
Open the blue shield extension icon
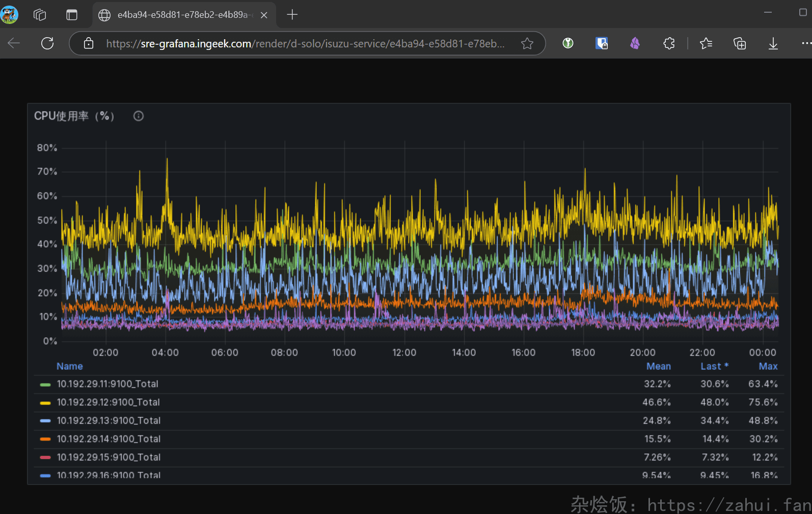[602, 43]
